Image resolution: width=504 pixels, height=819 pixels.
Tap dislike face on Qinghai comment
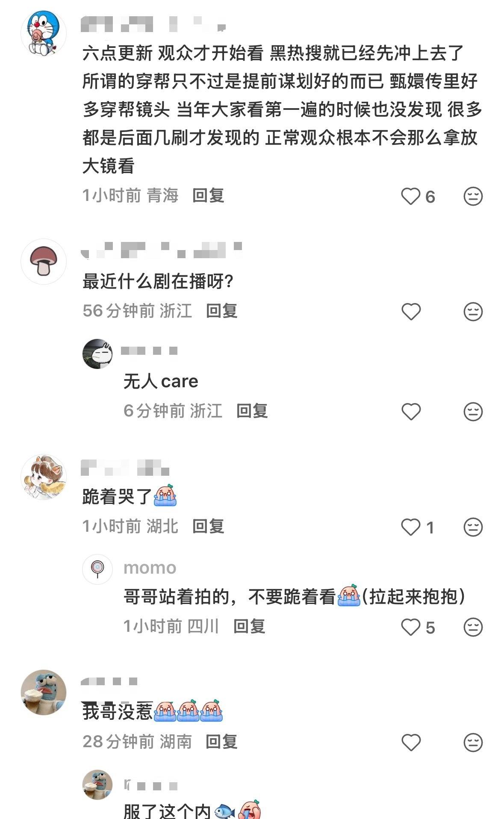click(473, 197)
